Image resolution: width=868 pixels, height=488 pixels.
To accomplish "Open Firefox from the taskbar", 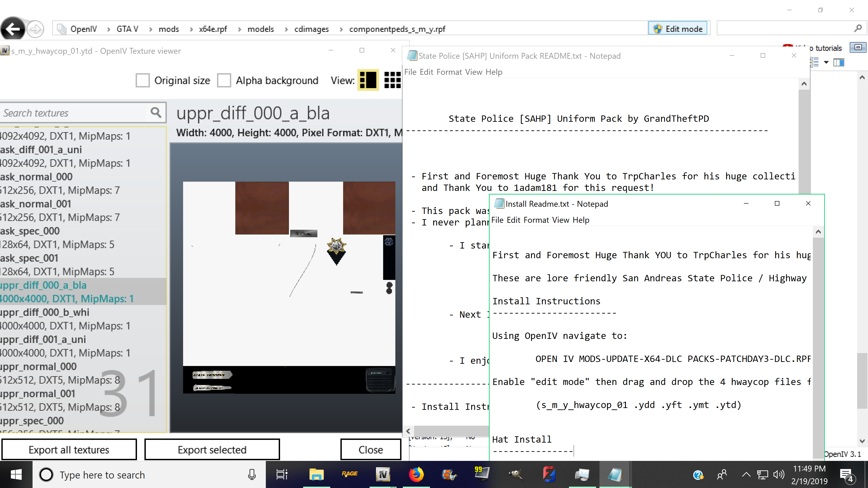I will click(x=416, y=474).
